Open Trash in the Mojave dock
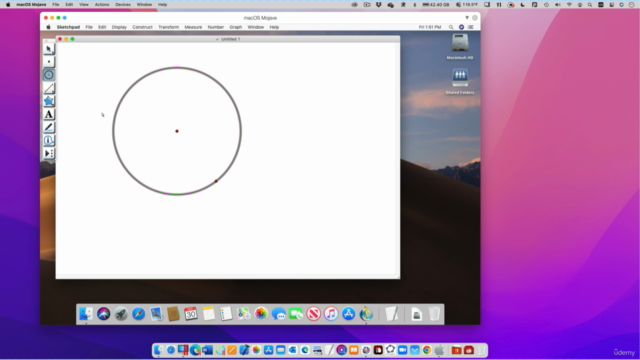 point(434,314)
